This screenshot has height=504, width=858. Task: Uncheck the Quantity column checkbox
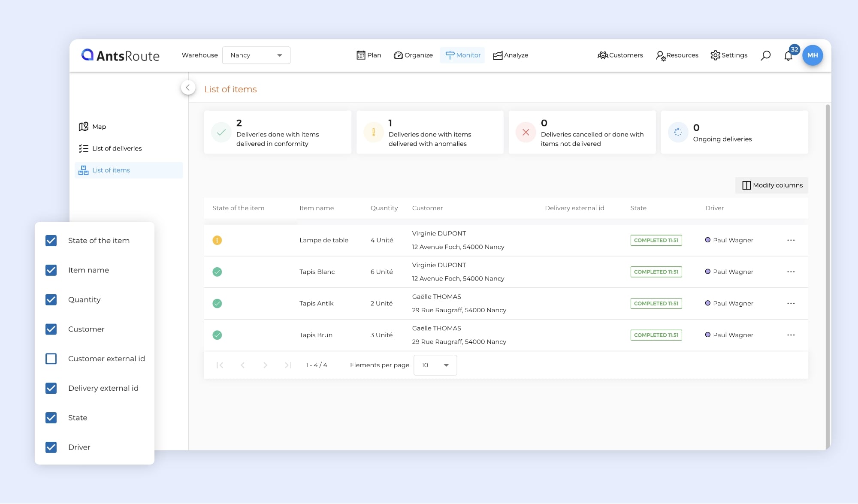click(51, 300)
